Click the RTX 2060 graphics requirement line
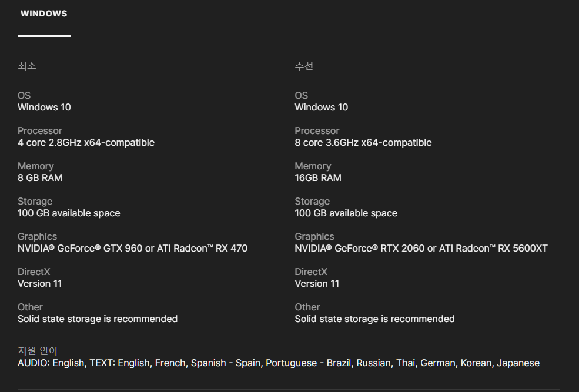Screen dimensions: 579x392 [x=421, y=249]
